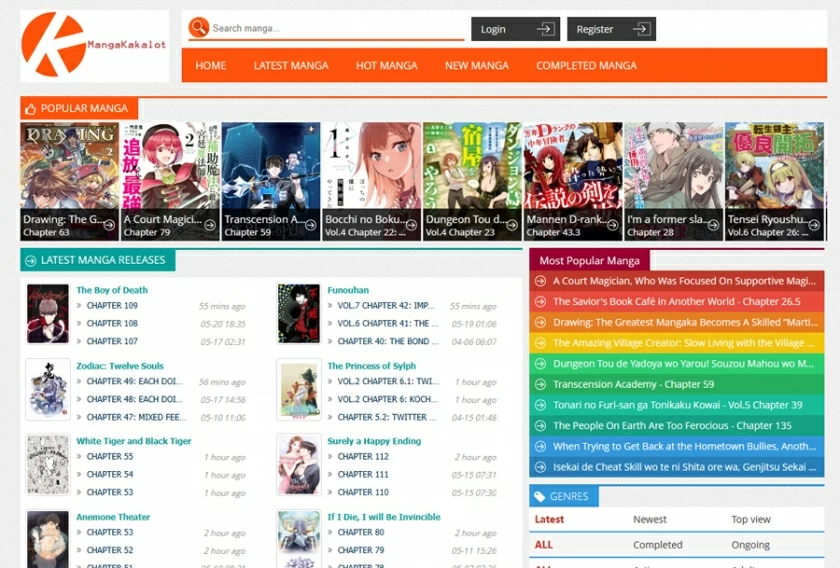Viewport: 840px width, 568px height.
Task: Click the arrow icon on the Register button
Action: (x=641, y=29)
